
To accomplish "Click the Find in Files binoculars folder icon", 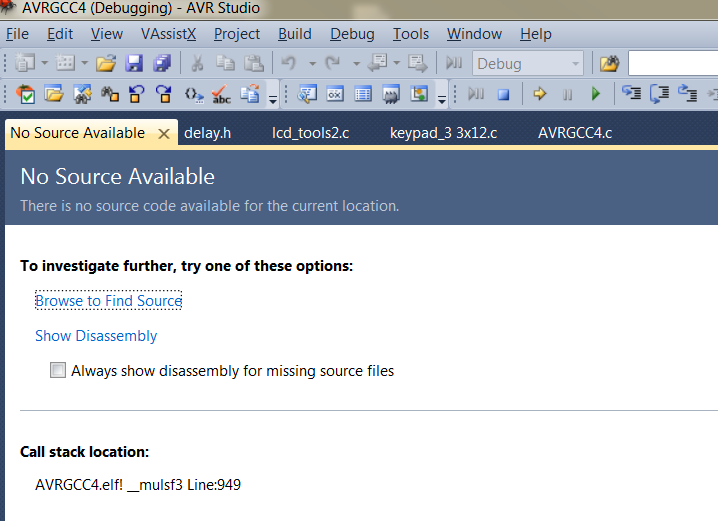I will 609,63.
